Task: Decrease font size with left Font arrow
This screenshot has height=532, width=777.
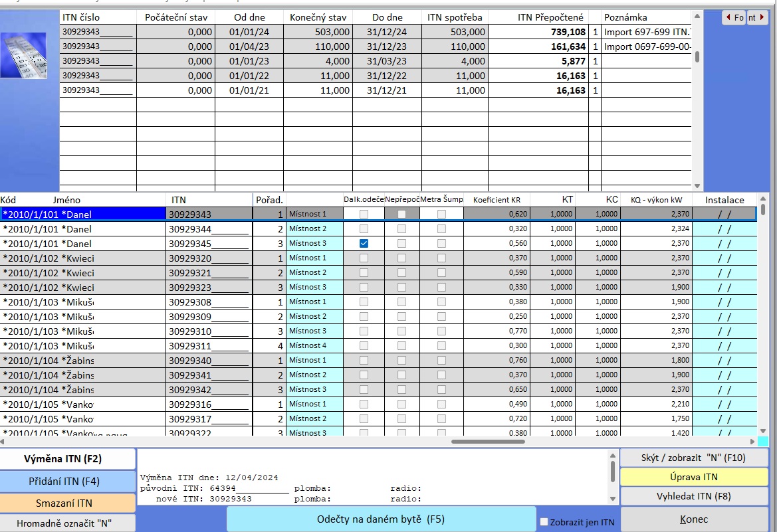Action: tap(729, 18)
